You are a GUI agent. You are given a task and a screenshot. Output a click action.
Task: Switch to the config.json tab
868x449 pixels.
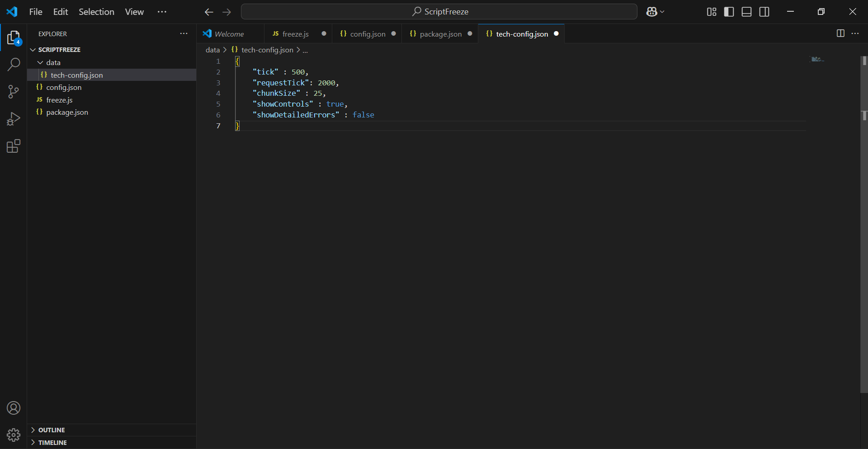tap(368, 34)
